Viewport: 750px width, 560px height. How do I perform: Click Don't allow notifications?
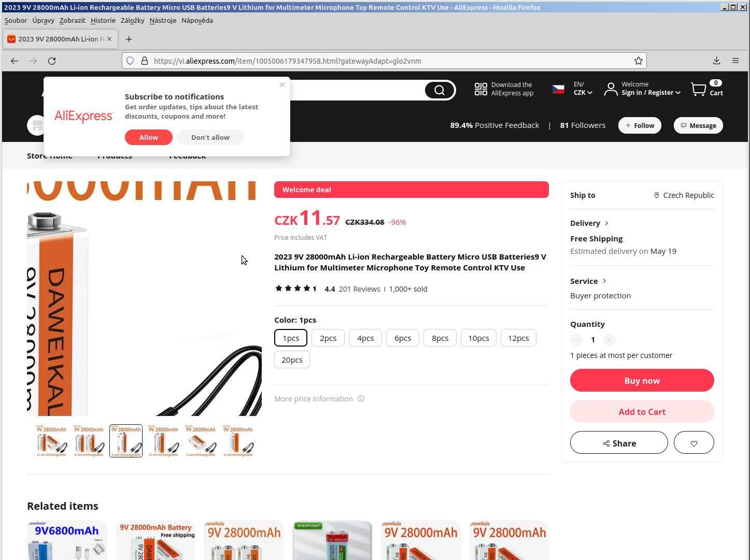[x=210, y=137]
